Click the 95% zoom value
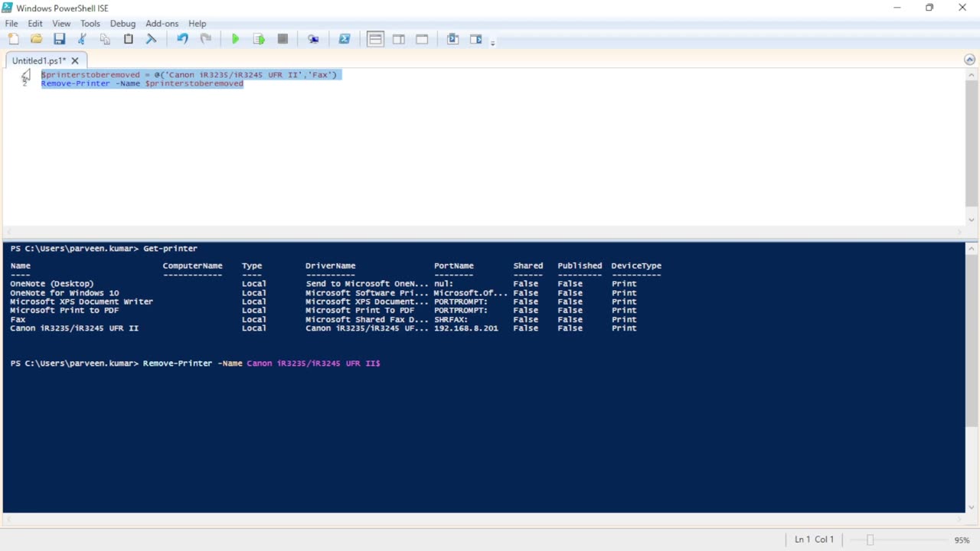The image size is (980, 551). point(962,540)
